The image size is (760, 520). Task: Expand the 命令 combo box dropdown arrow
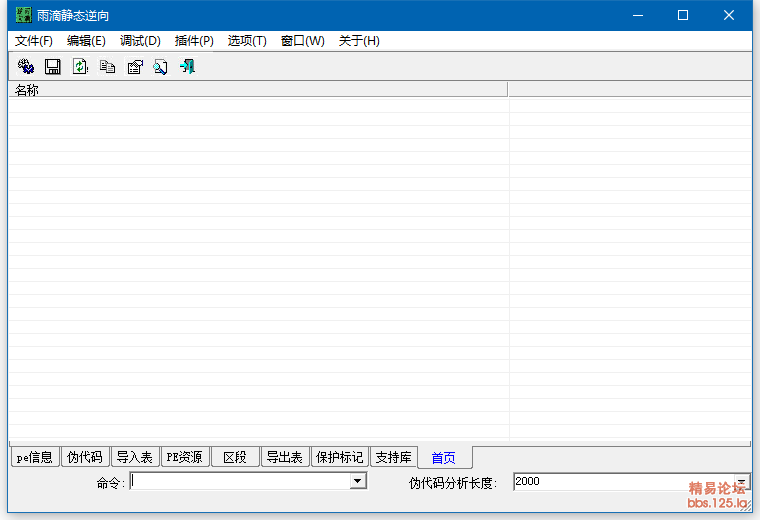358,481
